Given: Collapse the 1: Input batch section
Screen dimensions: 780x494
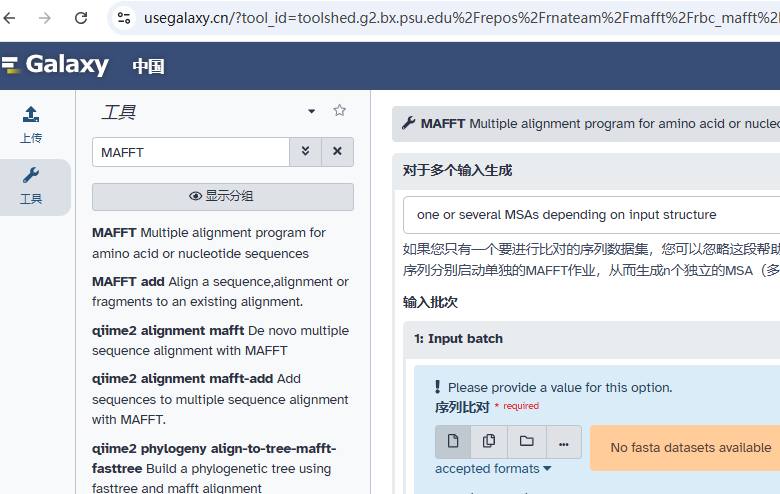Looking at the screenshot, I should (592, 339).
